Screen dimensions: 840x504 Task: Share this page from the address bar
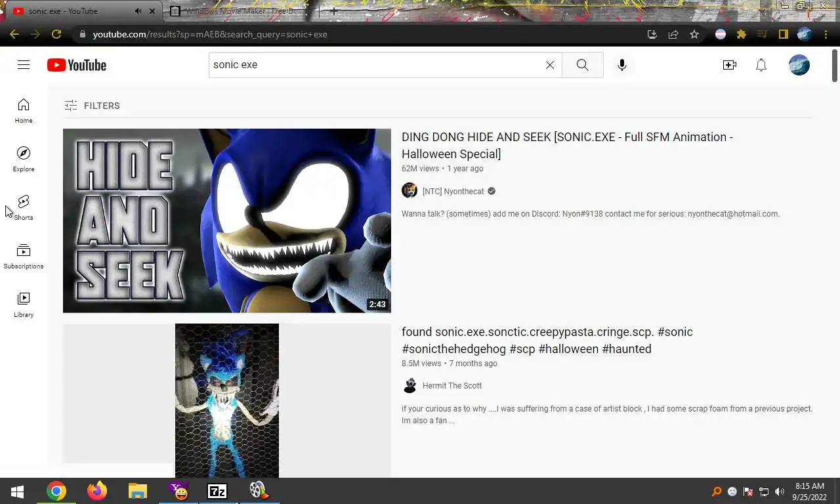[x=673, y=34]
